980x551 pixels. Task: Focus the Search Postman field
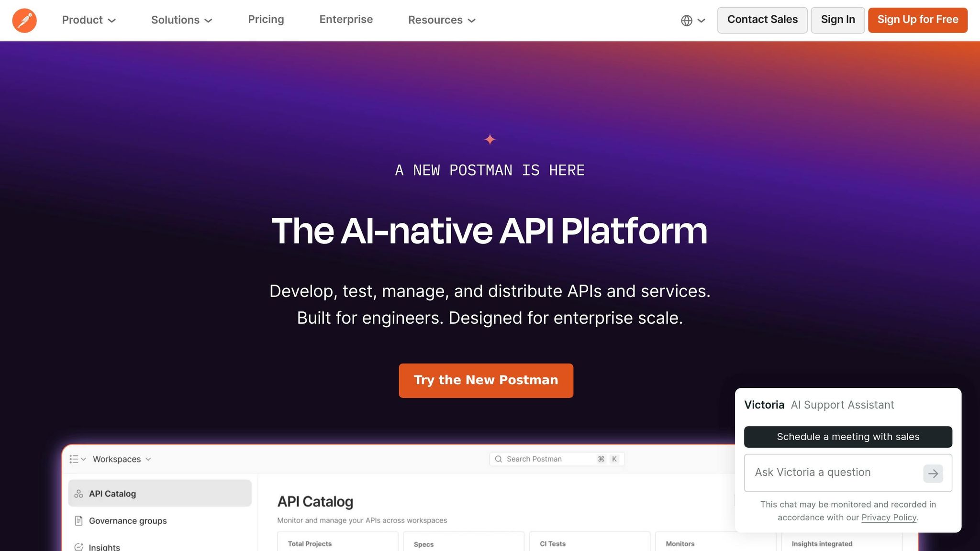(557, 459)
